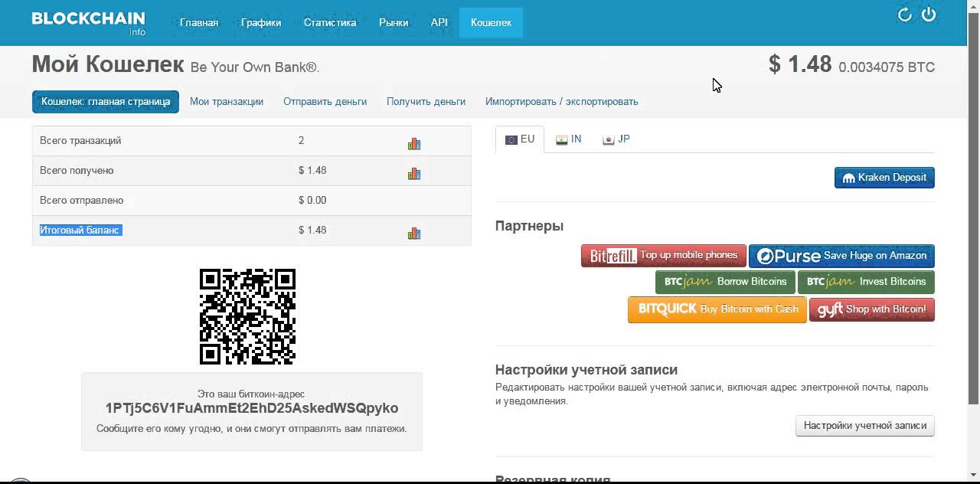Screen dimensions: 980x484
Task: Click the Kraken Deposit button
Action: [x=884, y=178]
